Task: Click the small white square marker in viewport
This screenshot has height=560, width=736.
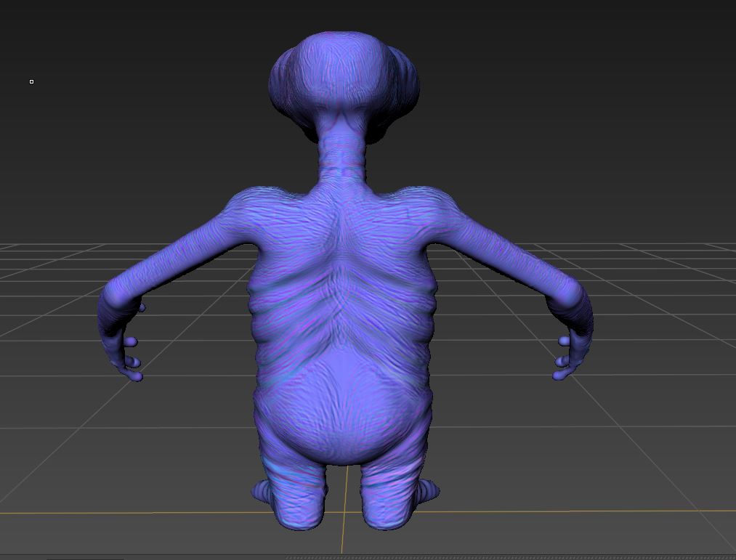Action: click(x=31, y=81)
